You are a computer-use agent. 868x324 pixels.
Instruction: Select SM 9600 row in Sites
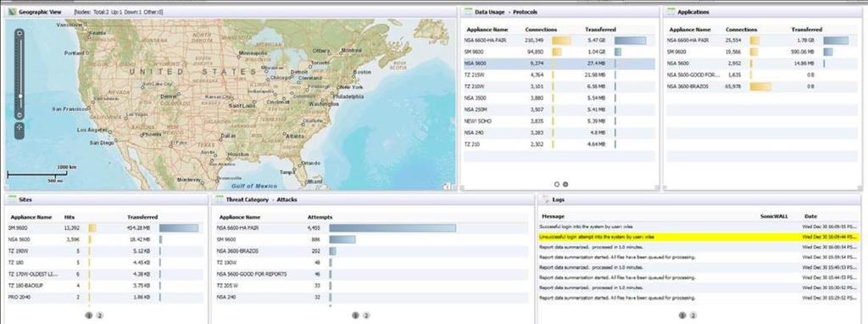[105, 227]
